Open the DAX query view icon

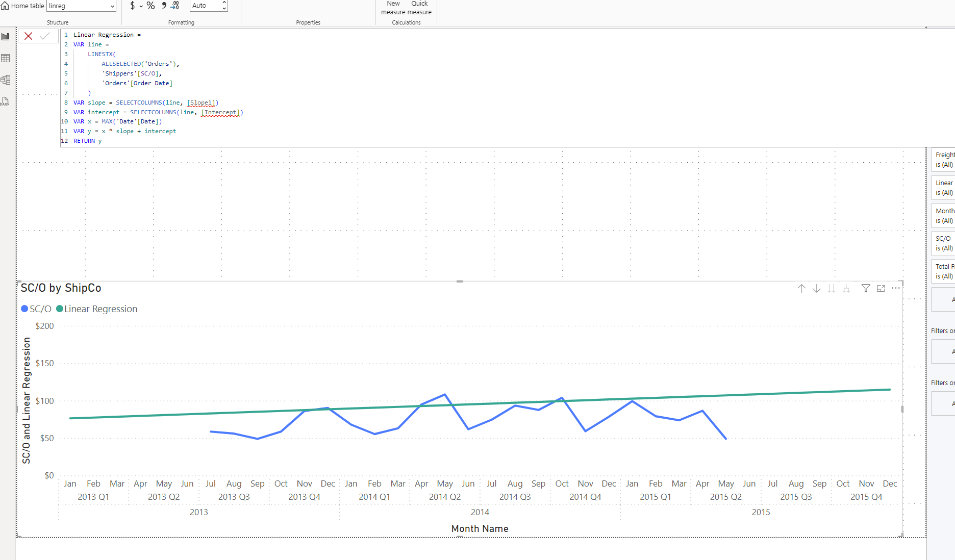coord(6,101)
